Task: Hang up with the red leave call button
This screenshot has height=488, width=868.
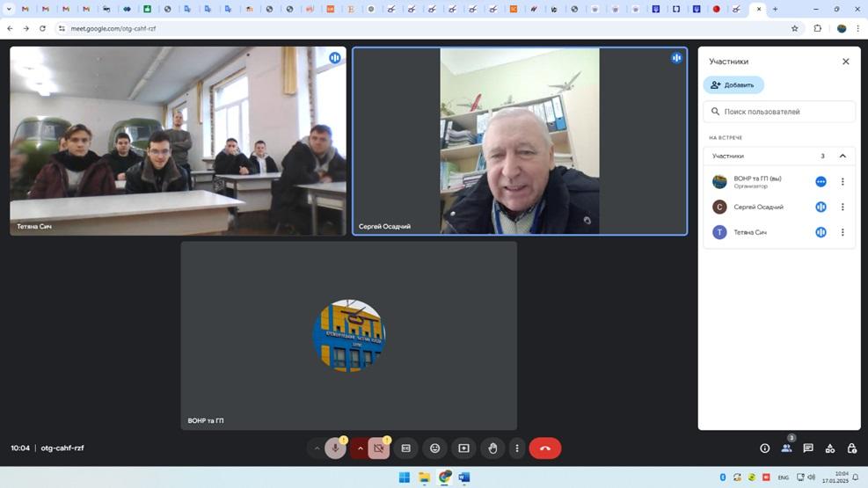Action: [x=544, y=448]
